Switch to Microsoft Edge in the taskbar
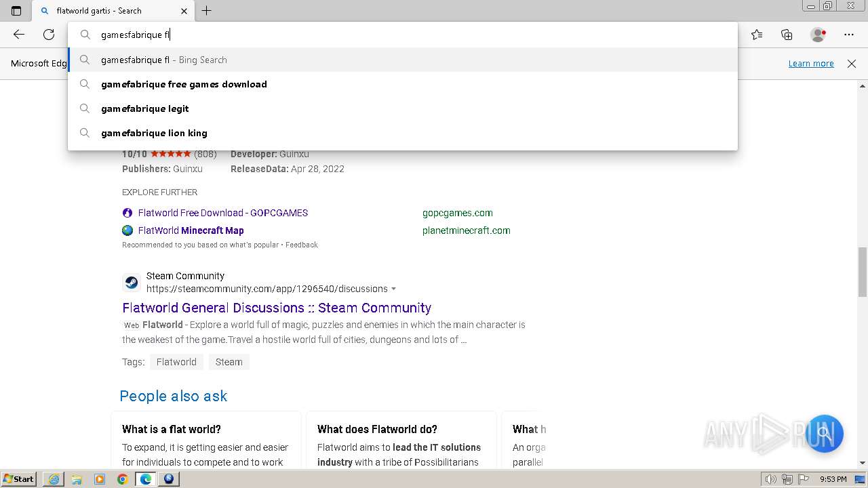 coord(146,479)
